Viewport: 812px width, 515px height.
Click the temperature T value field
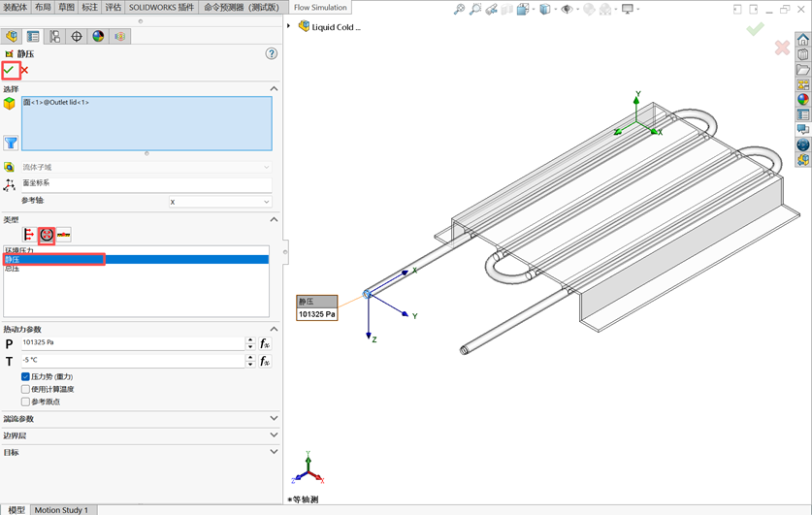(133, 360)
